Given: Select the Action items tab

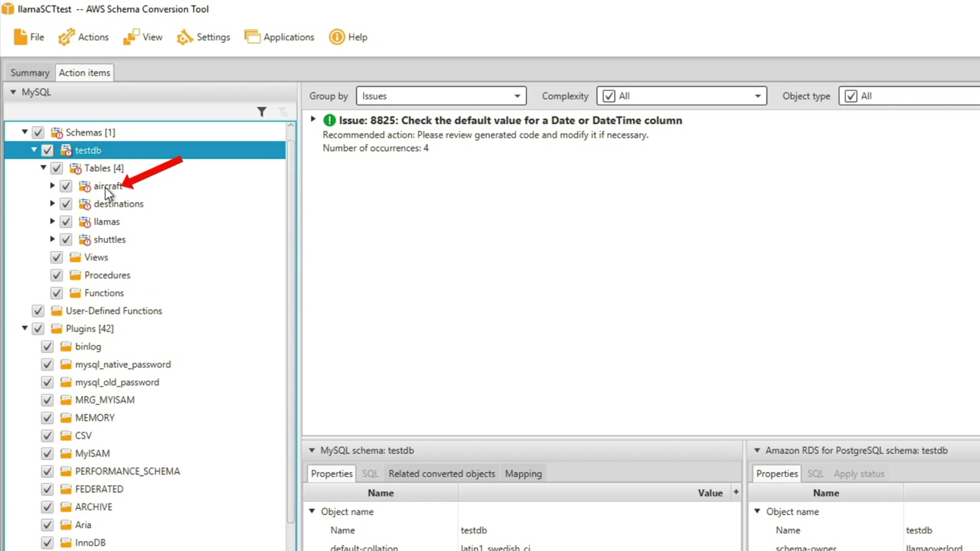Looking at the screenshot, I should pyautogui.click(x=84, y=73).
